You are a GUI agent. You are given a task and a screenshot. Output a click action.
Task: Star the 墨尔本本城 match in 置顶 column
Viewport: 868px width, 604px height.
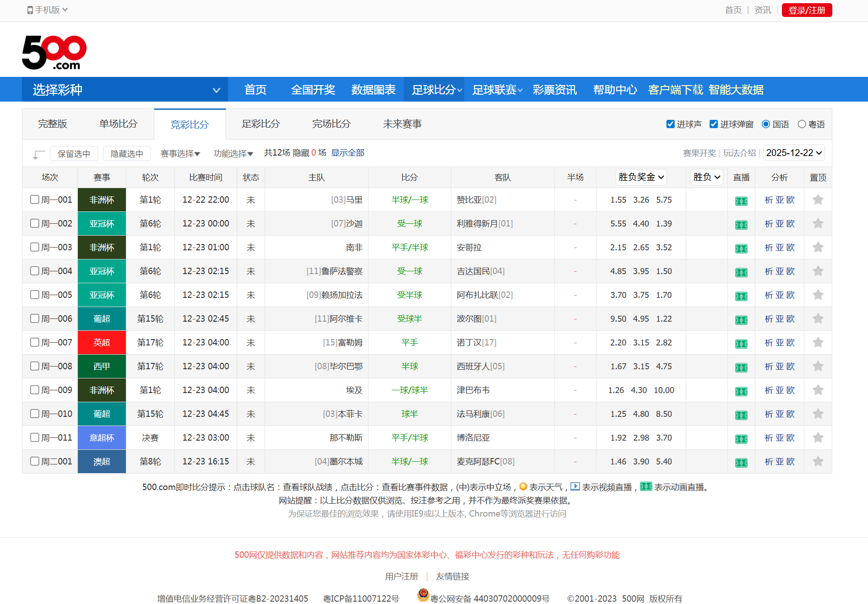(x=818, y=461)
